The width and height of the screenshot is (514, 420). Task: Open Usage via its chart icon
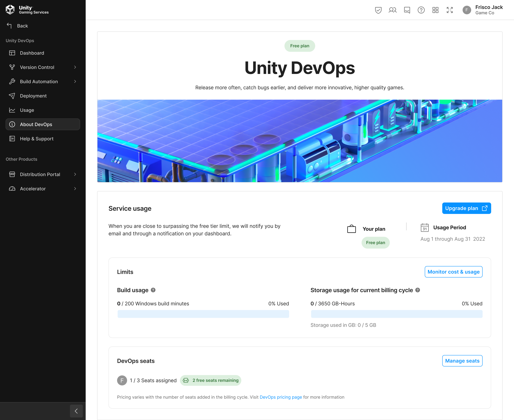pos(12,110)
